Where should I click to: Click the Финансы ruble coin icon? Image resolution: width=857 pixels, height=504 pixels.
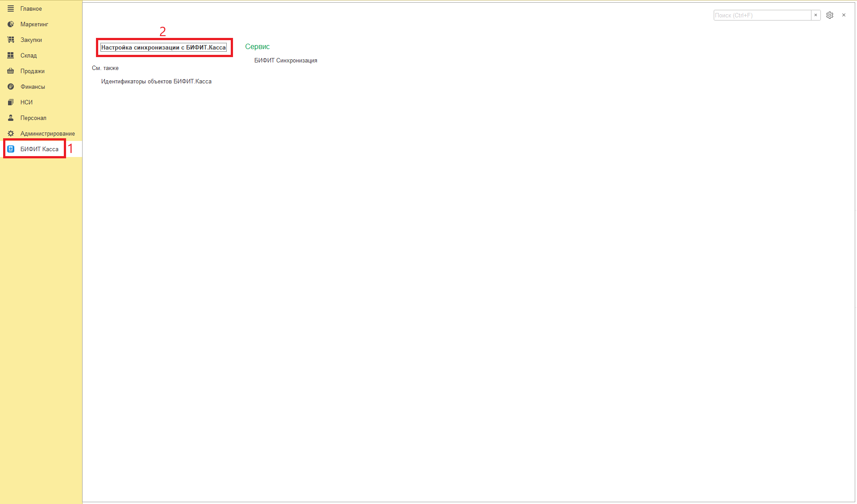click(x=11, y=87)
